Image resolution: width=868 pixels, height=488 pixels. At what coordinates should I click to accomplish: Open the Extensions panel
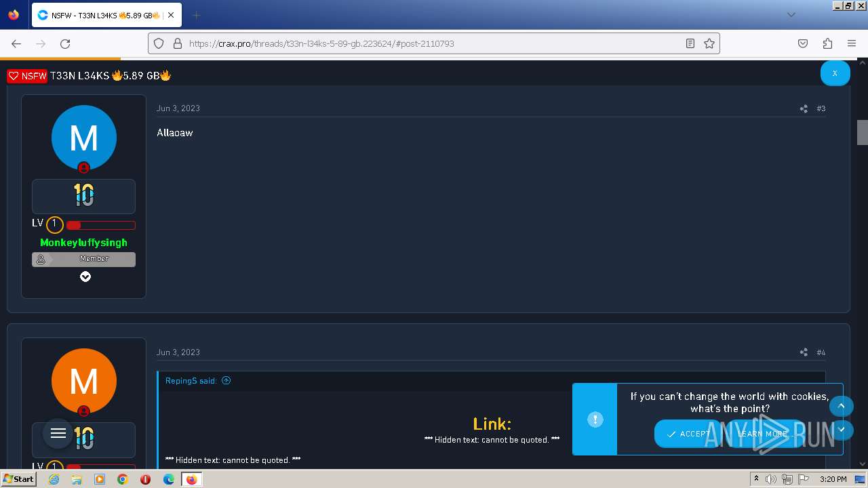coord(827,43)
